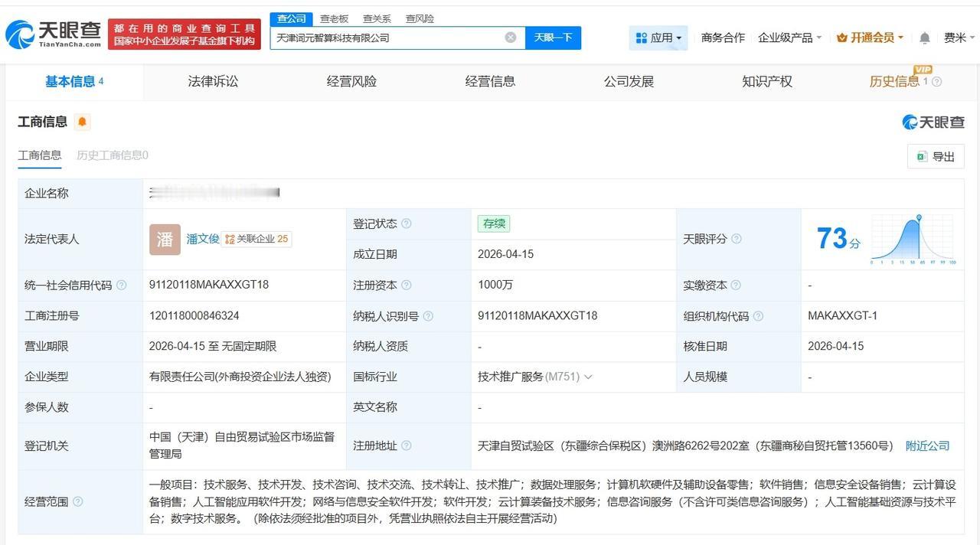Clear search text using the × icon
980x545 pixels.
(510, 37)
